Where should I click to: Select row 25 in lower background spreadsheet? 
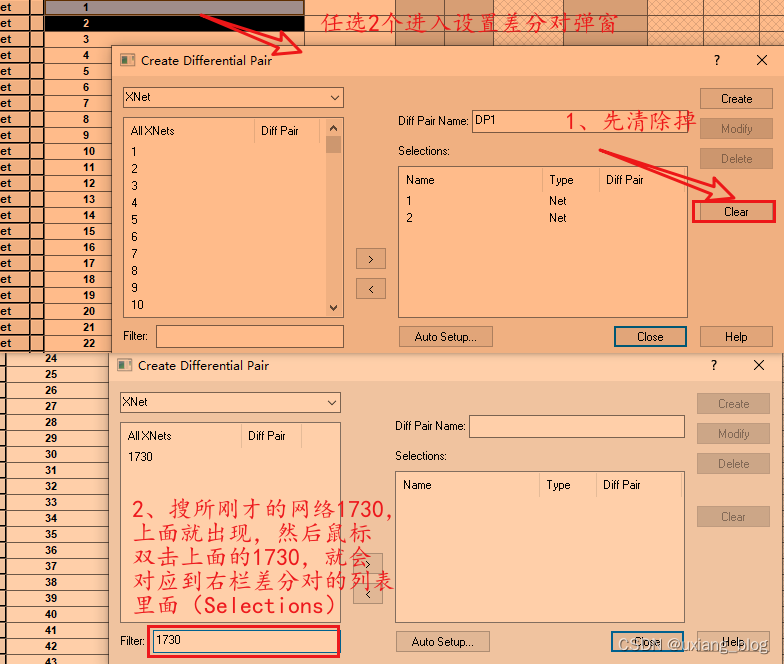point(51,374)
